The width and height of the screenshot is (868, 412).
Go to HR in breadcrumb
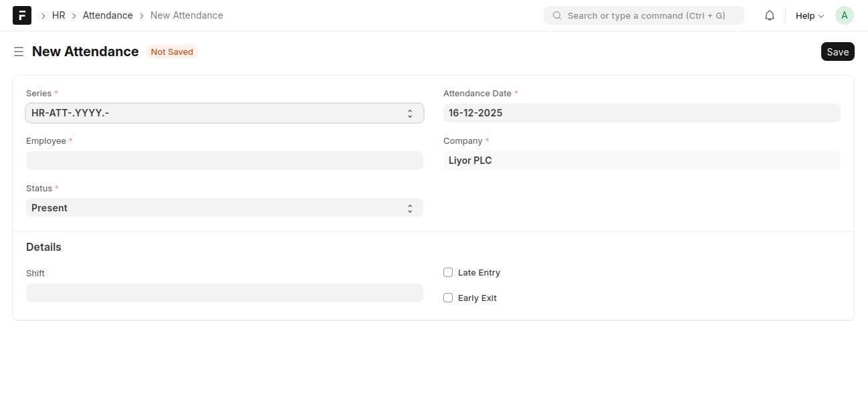[x=59, y=15]
